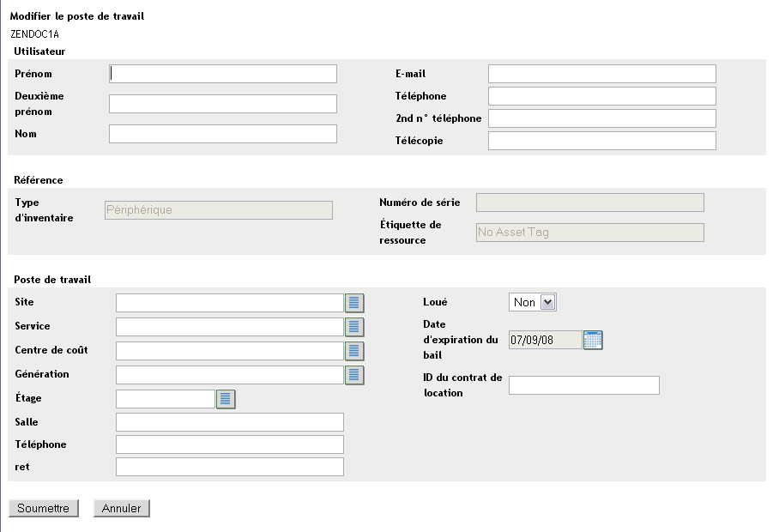
Task: Open the Service list picker icon
Action: click(x=354, y=326)
